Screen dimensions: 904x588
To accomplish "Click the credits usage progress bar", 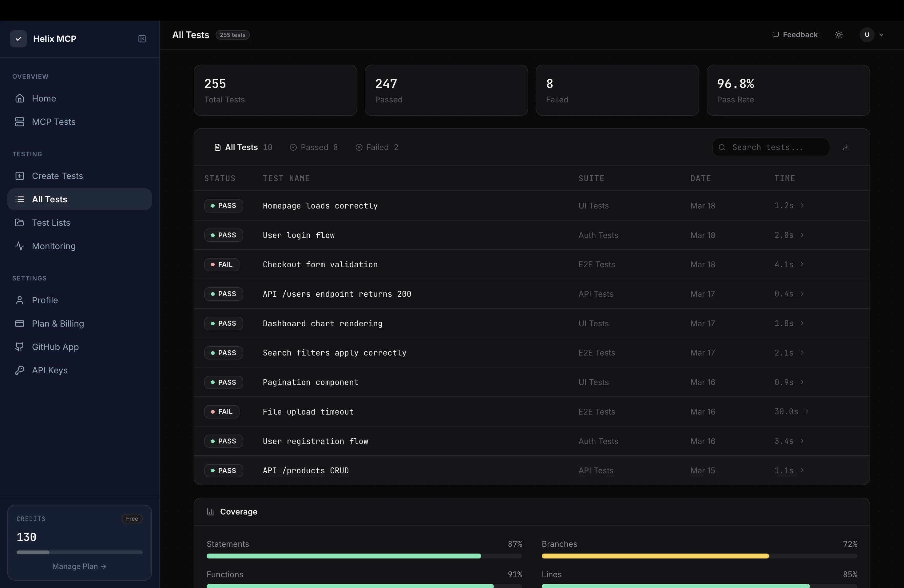I will (x=79, y=552).
